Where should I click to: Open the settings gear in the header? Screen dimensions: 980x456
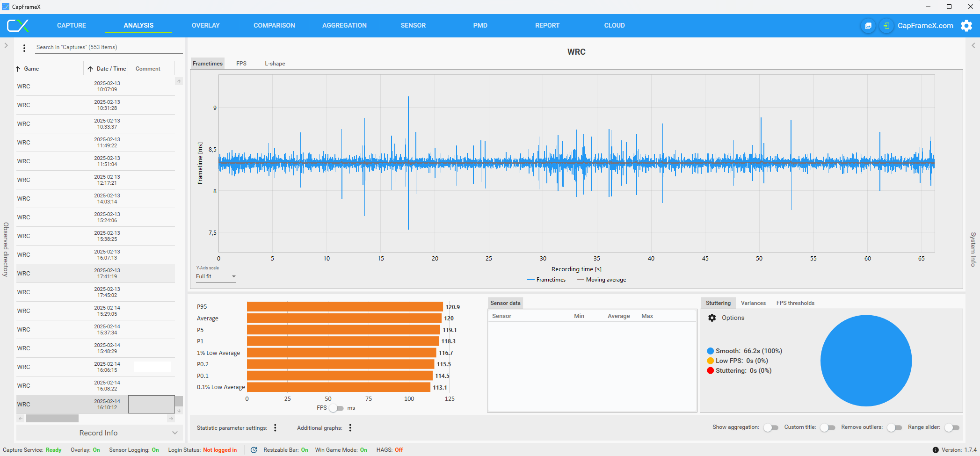966,26
